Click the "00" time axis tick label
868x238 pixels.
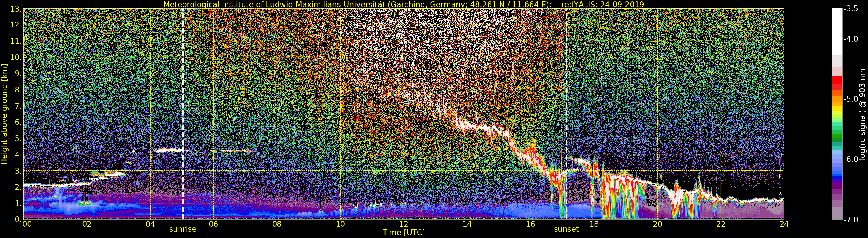click(27, 224)
